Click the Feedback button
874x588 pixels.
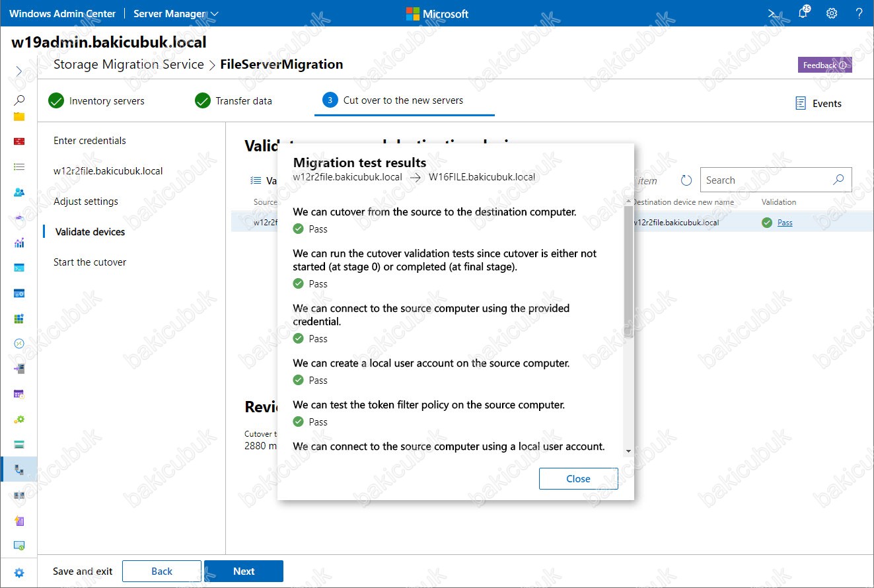824,65
